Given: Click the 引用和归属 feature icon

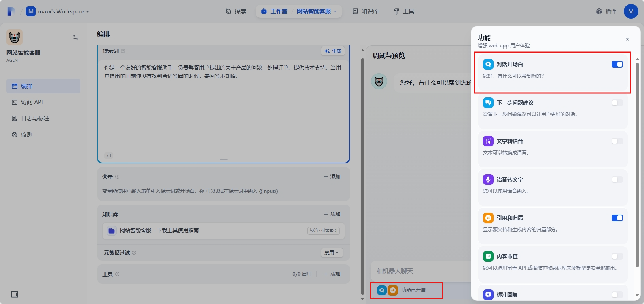Looking at the screenshot, I should pyautogui.click(x=488, y=218).
